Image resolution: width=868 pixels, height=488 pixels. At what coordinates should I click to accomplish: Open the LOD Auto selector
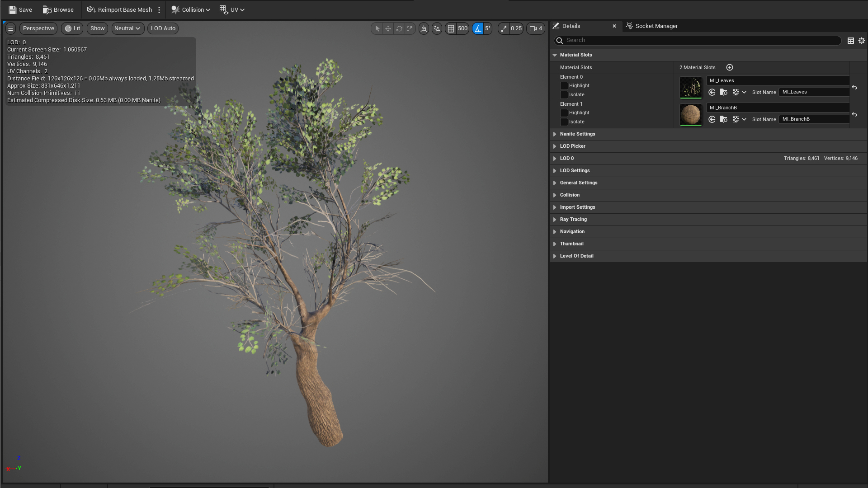click(163, 28)
